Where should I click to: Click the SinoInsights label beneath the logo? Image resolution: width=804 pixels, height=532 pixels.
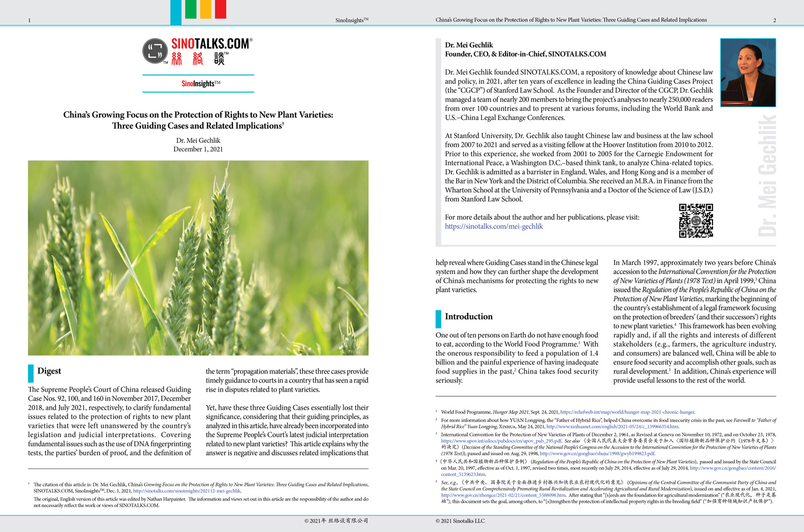[200, 83]
